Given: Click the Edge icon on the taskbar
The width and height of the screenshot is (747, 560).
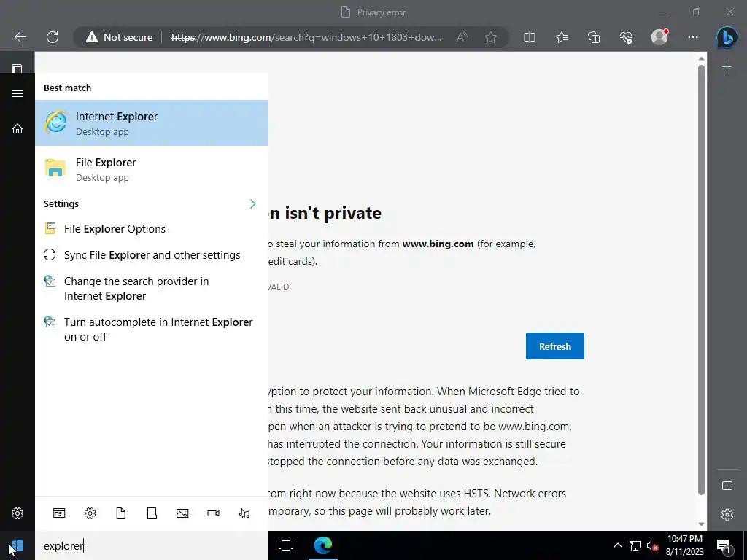Looking at the screenshot, I should pos(323,545).
